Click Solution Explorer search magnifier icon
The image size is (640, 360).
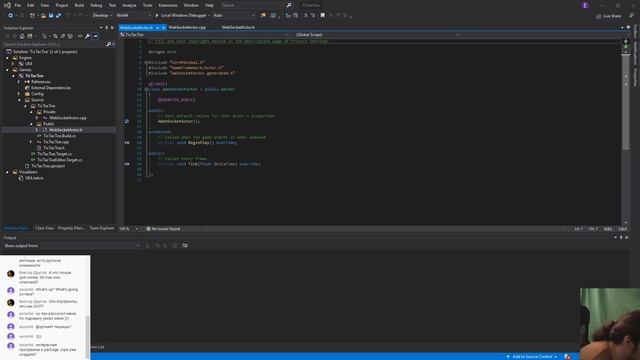click(109, 44)
